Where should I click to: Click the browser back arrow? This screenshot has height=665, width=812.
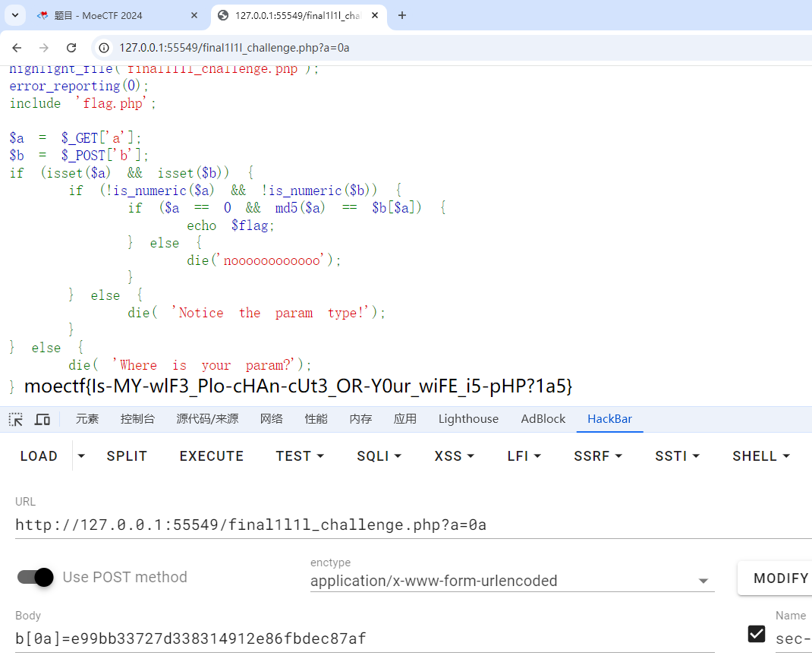[17, 48]
